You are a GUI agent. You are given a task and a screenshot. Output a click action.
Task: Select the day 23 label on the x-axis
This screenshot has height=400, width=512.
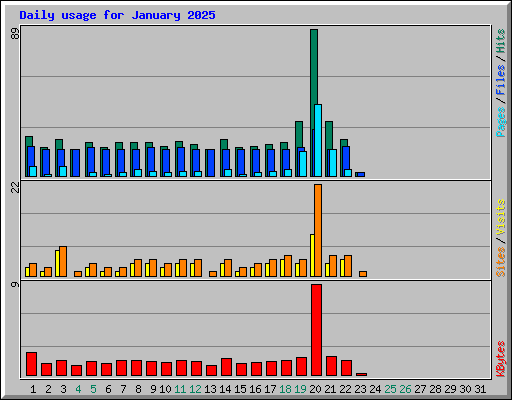click(x=360, y=389)
